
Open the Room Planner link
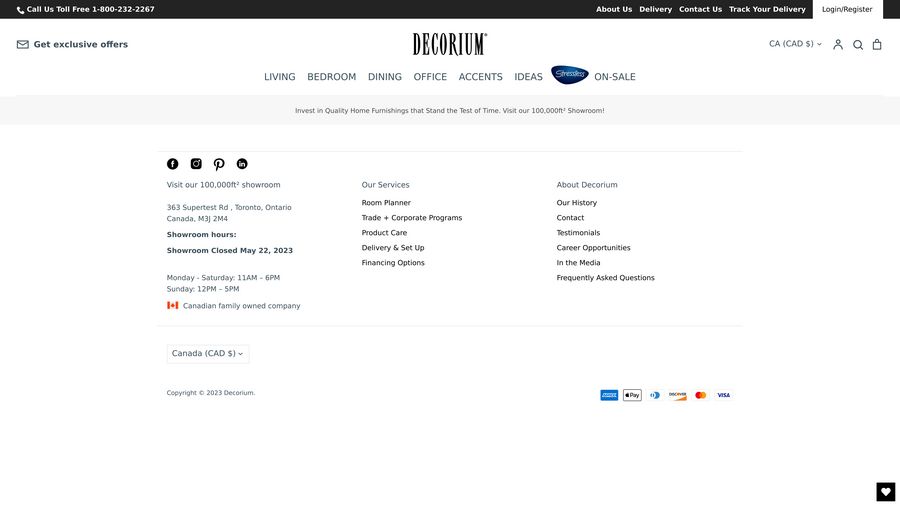click(x=386, y=203)
